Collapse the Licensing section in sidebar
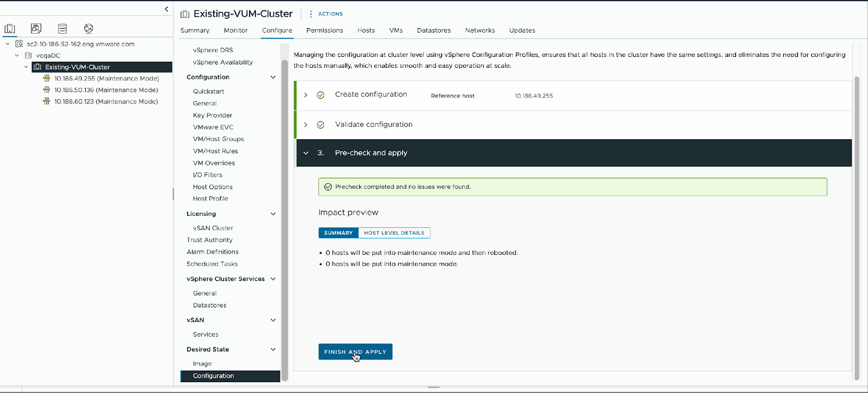The image size is (868, 393). (x=273, y=214)
